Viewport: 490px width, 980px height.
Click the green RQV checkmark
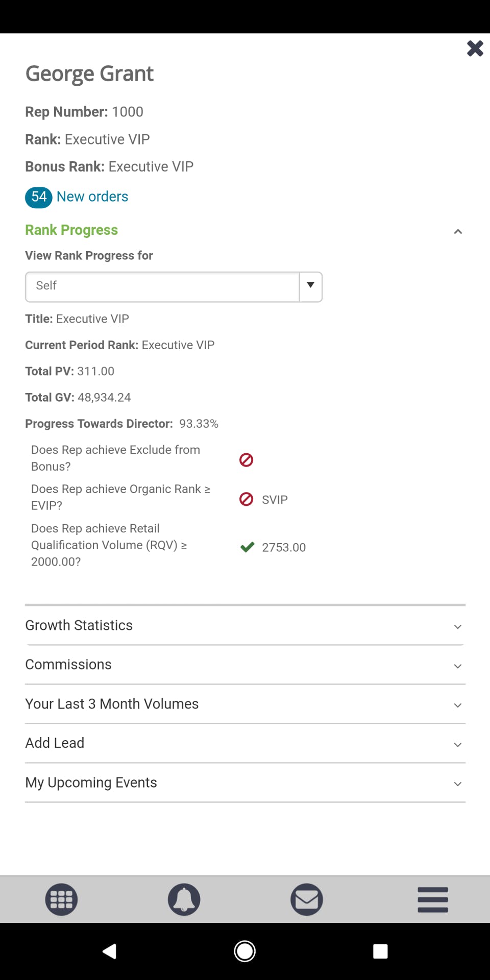(247, 547)
